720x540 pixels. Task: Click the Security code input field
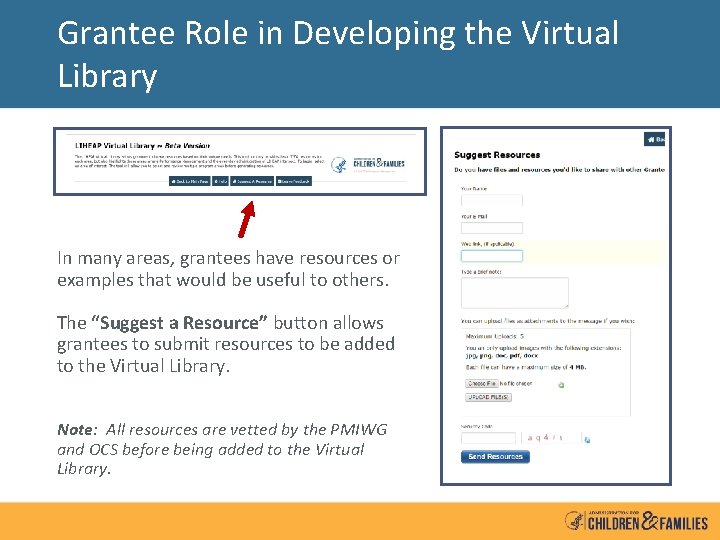(x=489, y=438)
